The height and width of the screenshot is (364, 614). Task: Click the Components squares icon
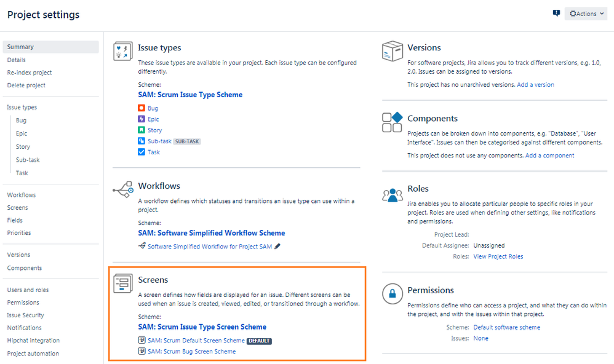(x=393, y=122)
